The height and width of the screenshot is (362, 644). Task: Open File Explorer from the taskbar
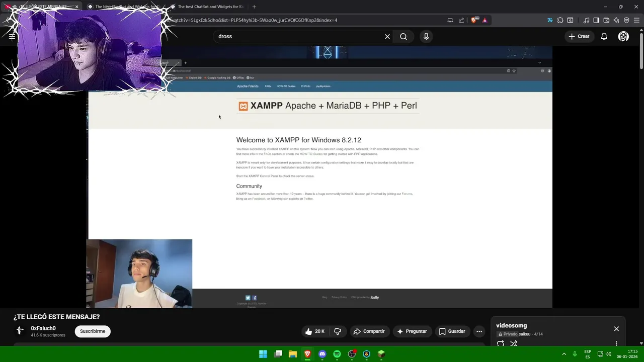[x=293, y=354]
